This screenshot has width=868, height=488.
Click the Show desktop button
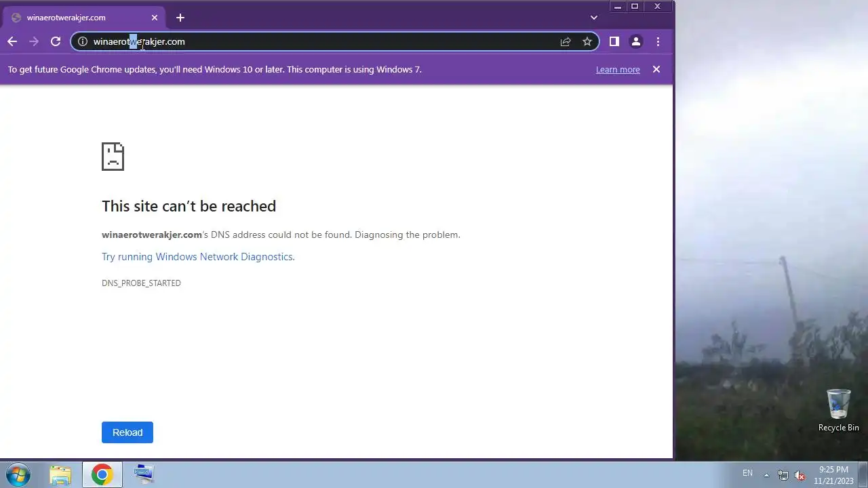[x=863, y=474]
